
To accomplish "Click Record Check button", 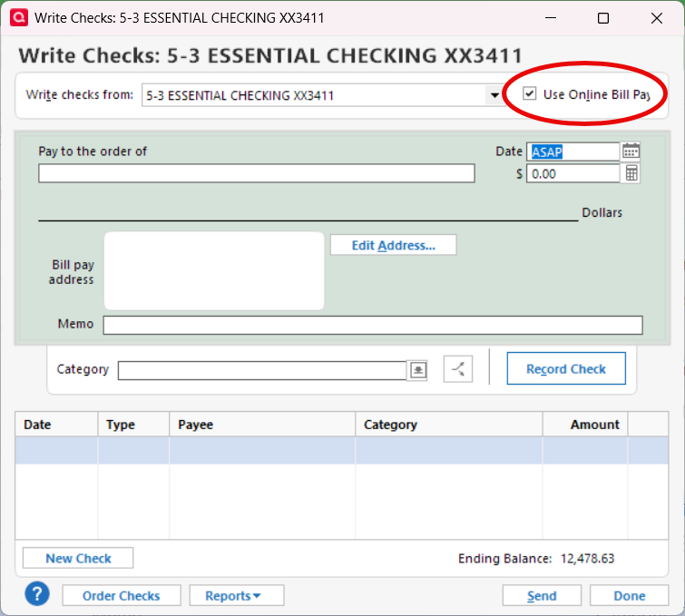I will (x=566, y=368).
